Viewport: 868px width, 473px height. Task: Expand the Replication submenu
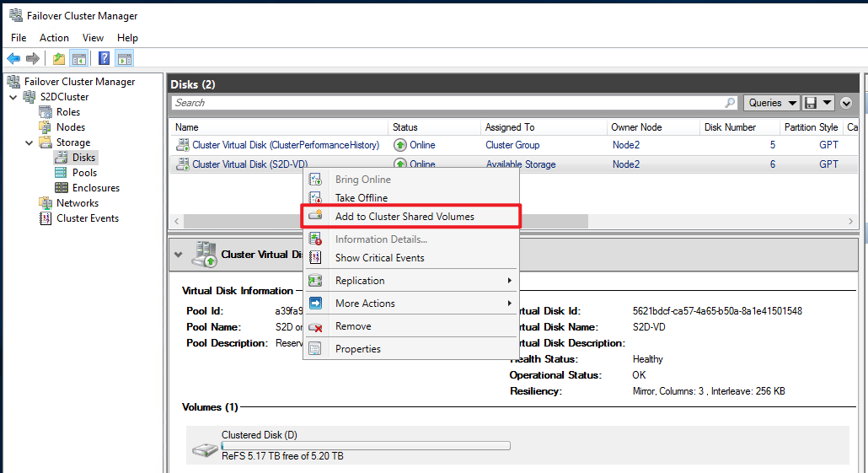pos(509,281)
